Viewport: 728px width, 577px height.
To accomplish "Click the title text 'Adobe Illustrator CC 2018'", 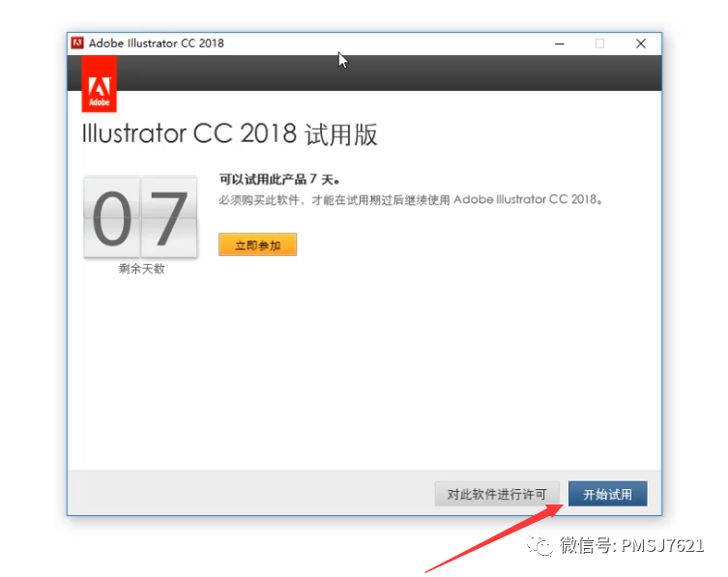I will (157, 43).
